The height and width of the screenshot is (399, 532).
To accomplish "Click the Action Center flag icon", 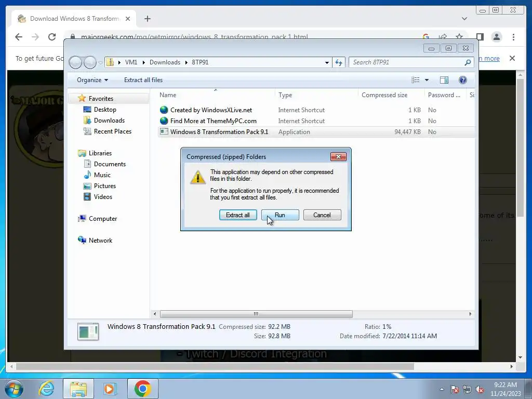I will click(x=454, y=390).
